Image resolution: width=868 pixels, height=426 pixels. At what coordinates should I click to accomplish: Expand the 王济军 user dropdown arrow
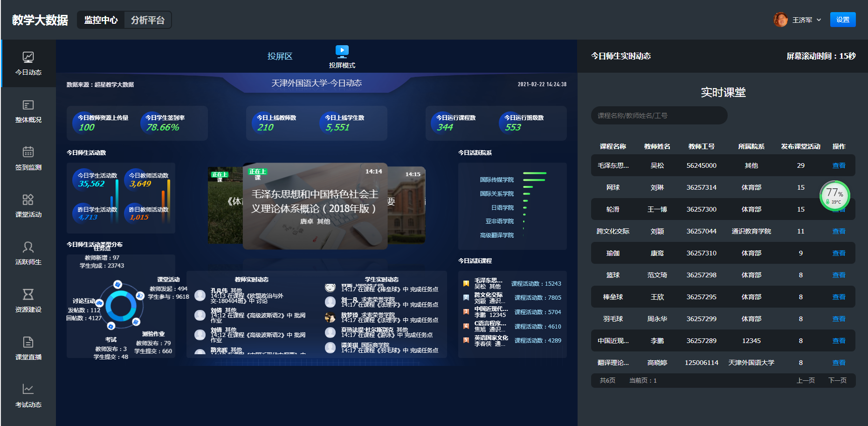tap(819, 20)
